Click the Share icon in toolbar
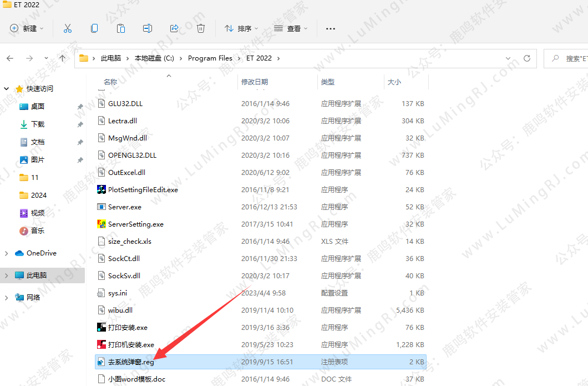 pos(174,28)
